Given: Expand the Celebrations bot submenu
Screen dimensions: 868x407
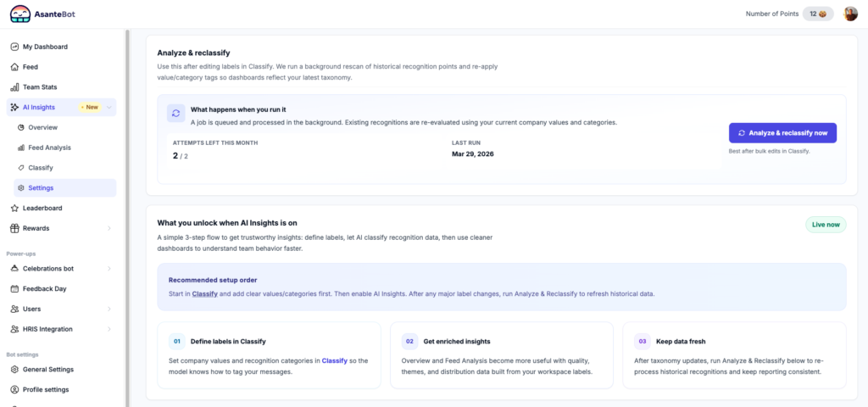Looking at the screenshot, I should (x=109, y=269).
